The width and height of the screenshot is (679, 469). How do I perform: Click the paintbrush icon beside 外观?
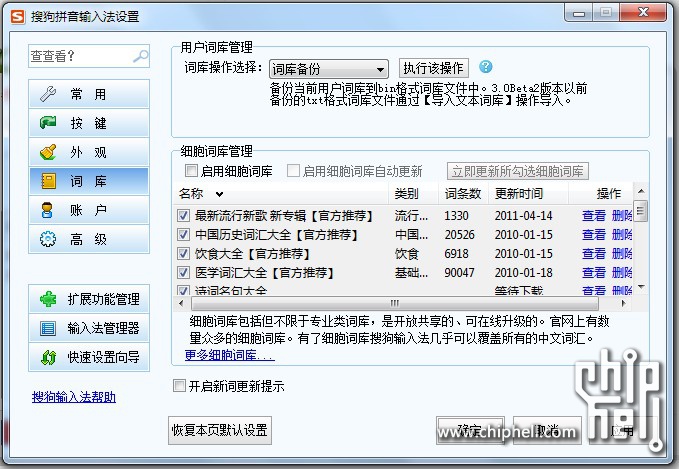point(48,152)
